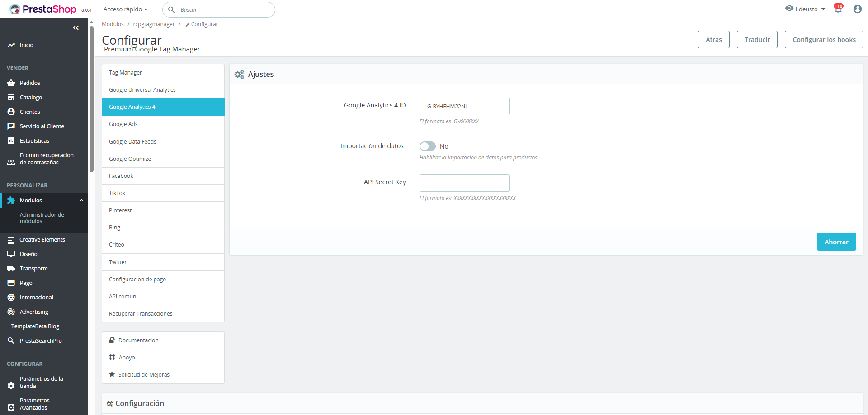This screenshot has height=415, width=868.
Task: Collapse the sidebar with double-chevron icon
Action: coord(75,28)
